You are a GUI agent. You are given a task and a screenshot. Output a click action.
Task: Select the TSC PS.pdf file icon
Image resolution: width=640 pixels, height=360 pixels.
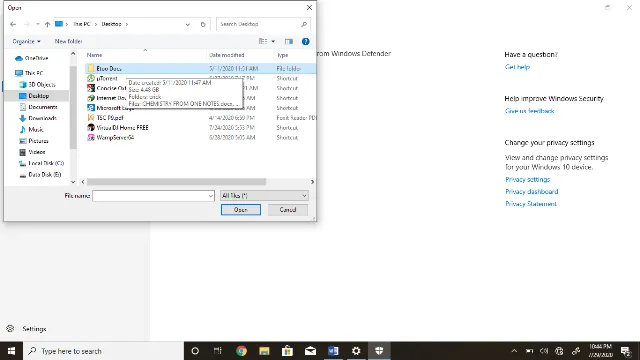pos(91,118)
